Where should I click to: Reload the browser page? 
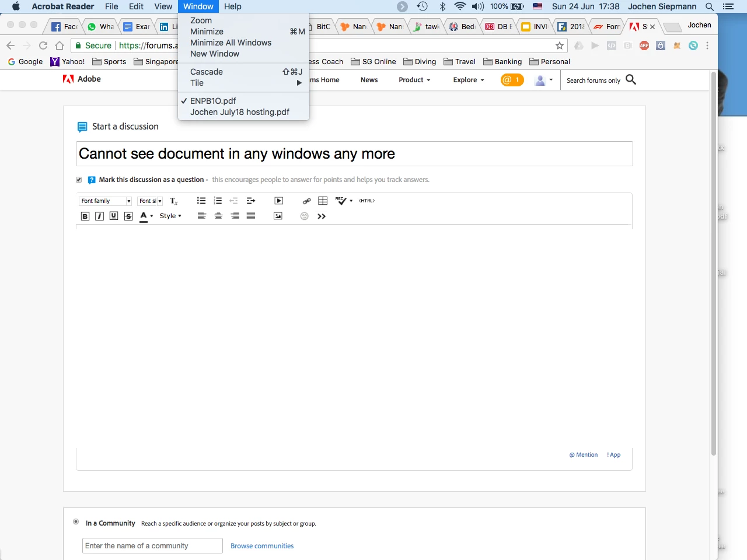43,45
